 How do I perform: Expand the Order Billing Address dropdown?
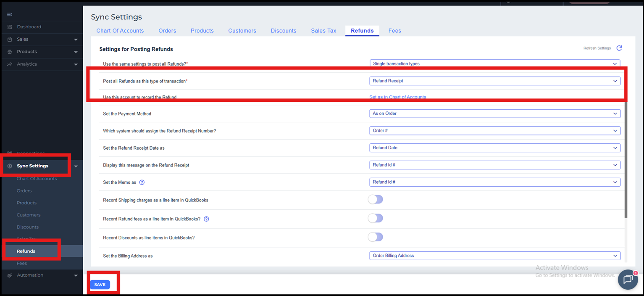coord(494,256)
